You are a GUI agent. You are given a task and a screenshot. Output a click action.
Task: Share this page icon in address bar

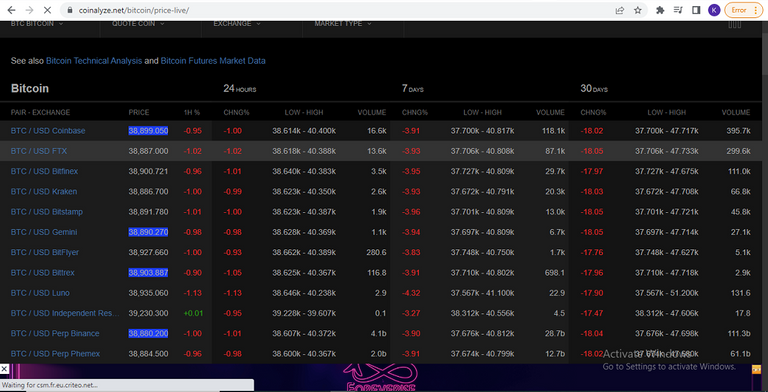pos(620,10)
